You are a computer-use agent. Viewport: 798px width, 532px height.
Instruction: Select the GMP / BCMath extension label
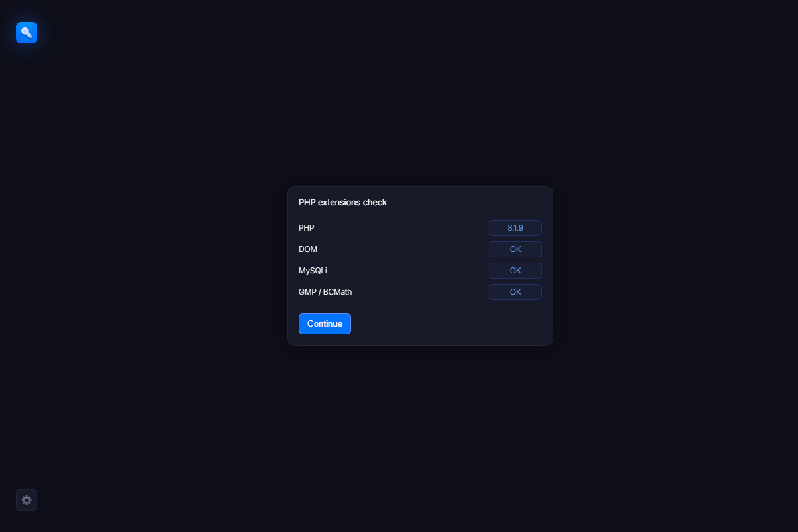(x=325, y=291)
